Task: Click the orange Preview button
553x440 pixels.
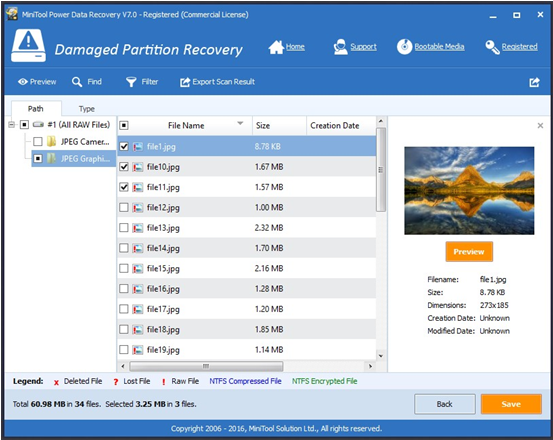Action: (469, 251)
